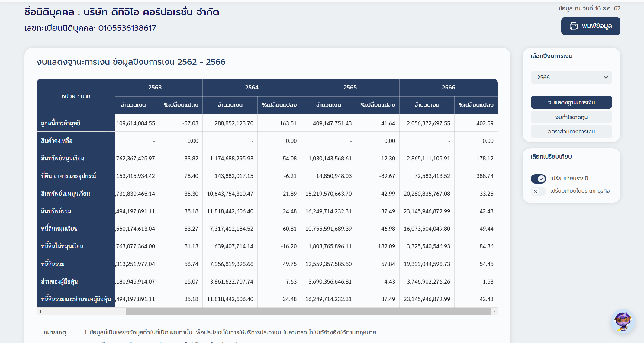Click the printer icon in พิมพ์ข้อมูล button
This screenshot has width=644, height=343.
point(573,26)
